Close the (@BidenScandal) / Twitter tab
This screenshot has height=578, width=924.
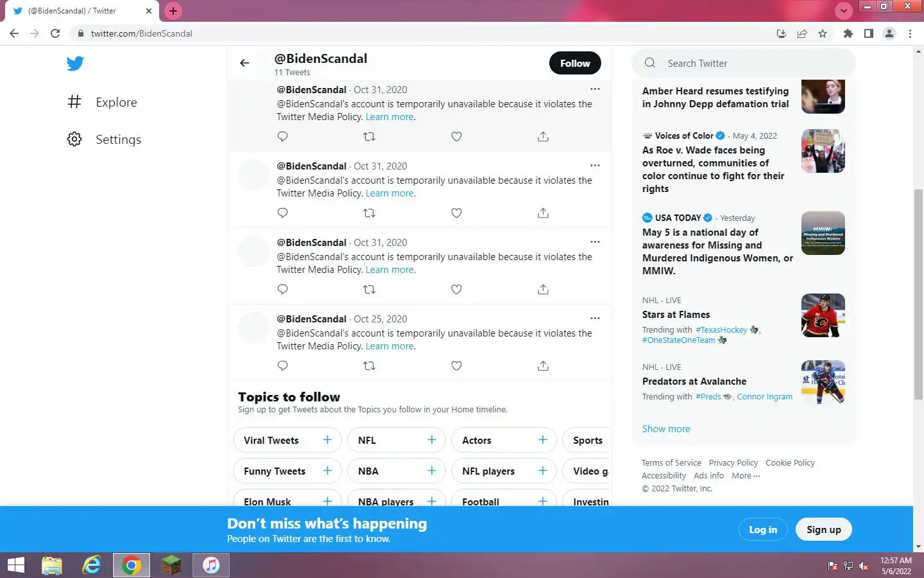[x=149, y=11]
